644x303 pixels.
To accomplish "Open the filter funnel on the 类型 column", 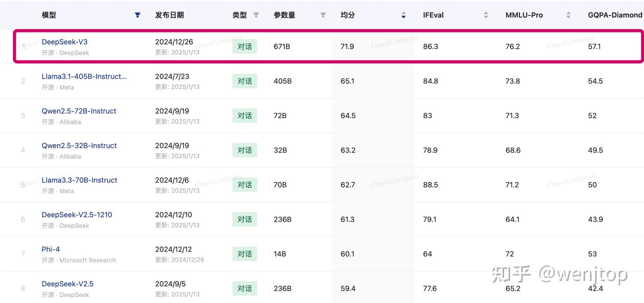I will 255,15.
